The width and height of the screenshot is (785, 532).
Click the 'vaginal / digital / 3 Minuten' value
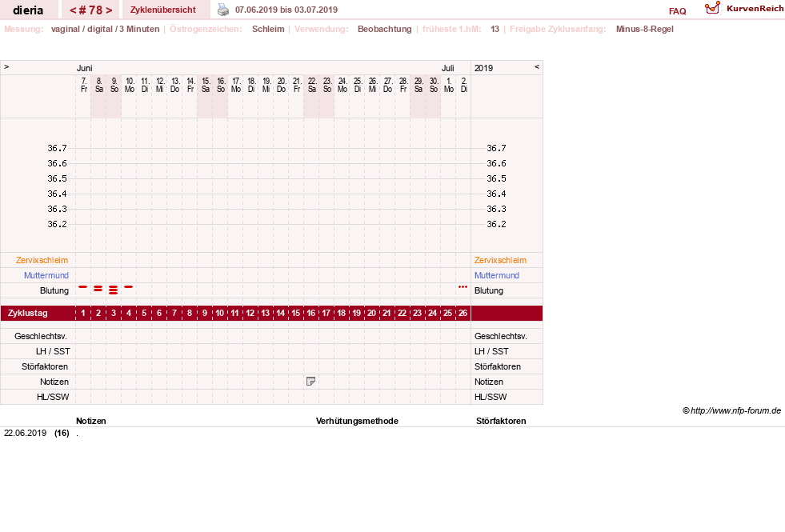(x=105, y=29)
